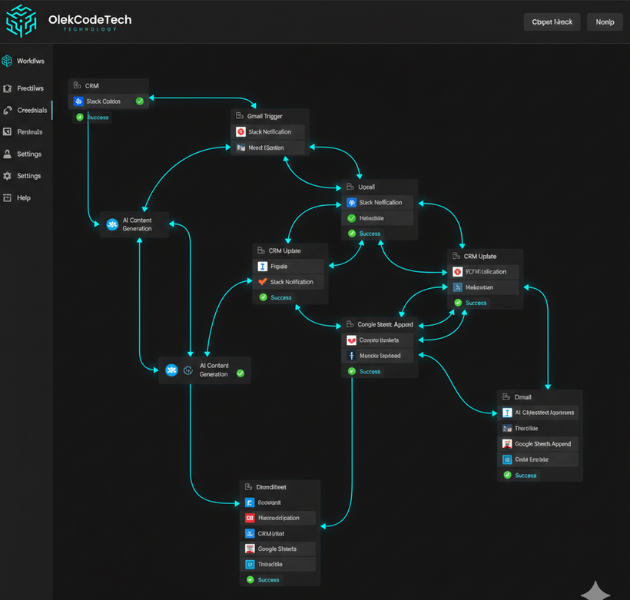The width and height of the screenshot is (630, 600).
Task: Click the orange checkmark icon in CRM Update node
Action: (263, 282)
